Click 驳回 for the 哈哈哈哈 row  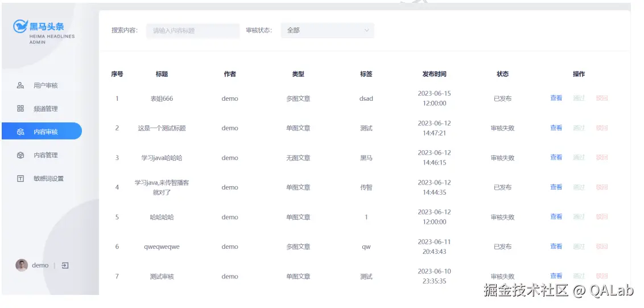(x=602, y=216)
